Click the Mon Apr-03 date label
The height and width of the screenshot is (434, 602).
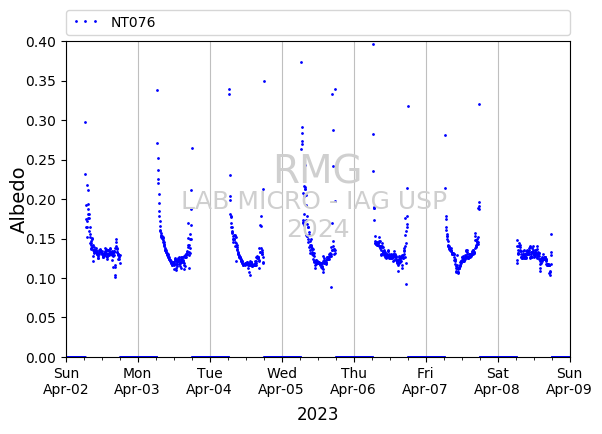point(137,381)
